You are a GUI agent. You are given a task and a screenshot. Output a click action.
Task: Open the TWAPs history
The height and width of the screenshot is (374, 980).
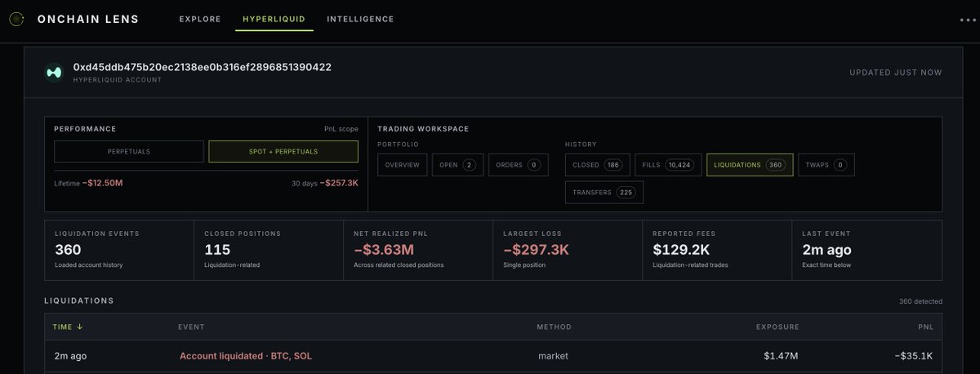[826, 165]
